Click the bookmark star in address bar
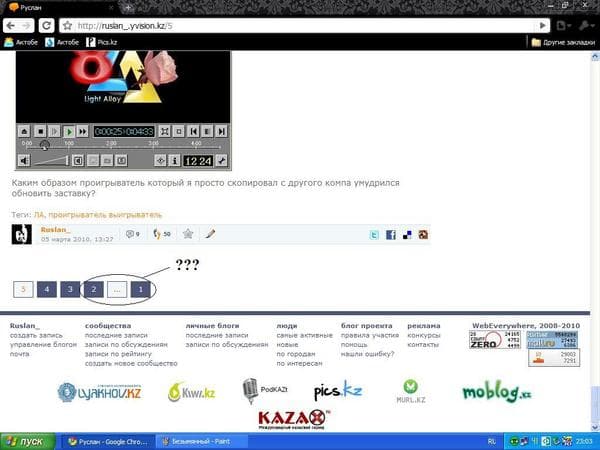 (x=68, y=26)
